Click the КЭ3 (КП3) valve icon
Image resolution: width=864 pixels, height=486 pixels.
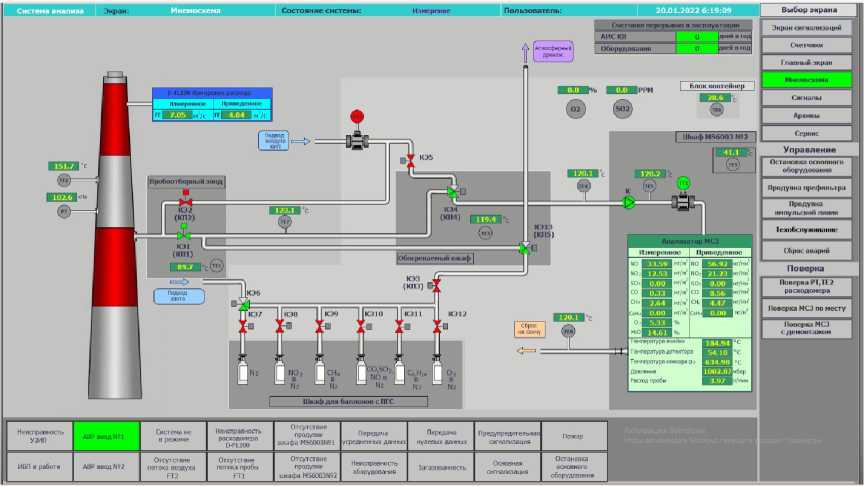tap(436, 286)
